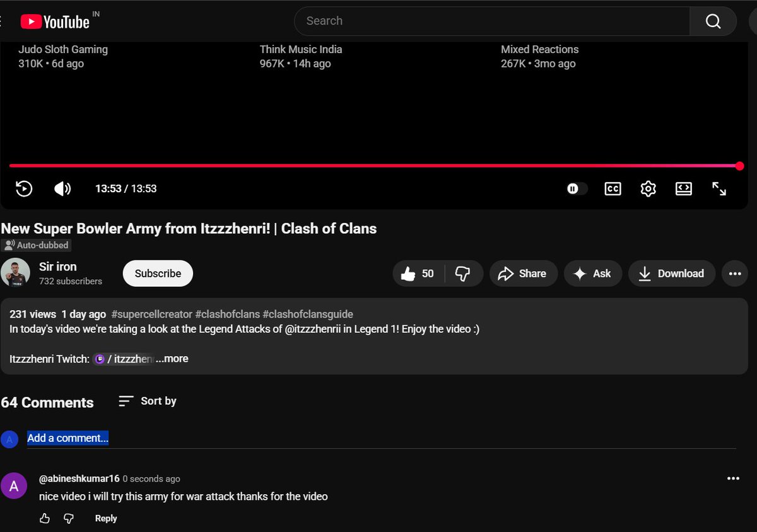Open the YouTube home logo
Screen dimensions: 757x532
(55, 21)
